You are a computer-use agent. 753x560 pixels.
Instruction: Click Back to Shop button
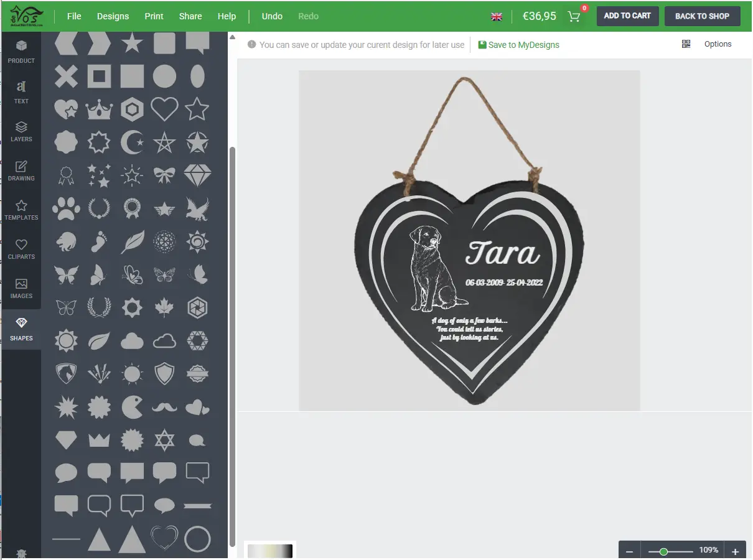pyautogui.click(x=702, y=16)
